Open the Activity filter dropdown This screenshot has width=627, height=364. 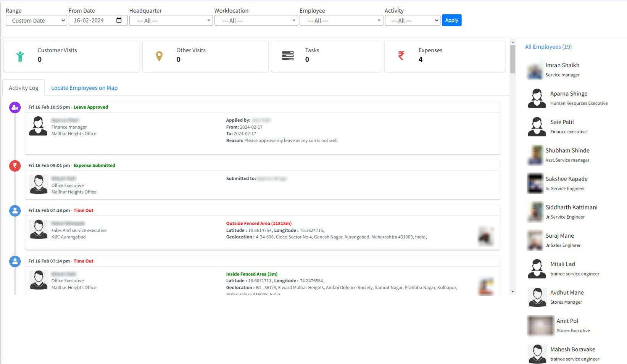[x=413, y=21]
